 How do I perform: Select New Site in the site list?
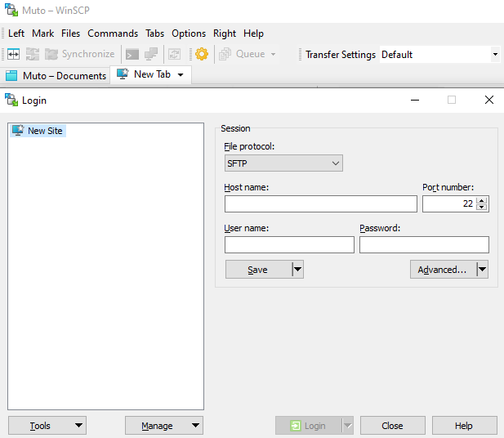pos(38,131)
